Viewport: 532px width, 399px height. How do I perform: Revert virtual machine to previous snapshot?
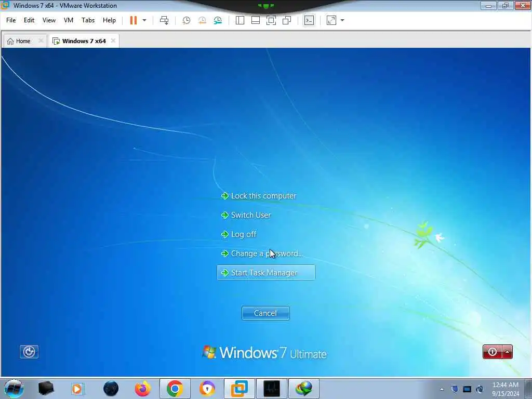coord(202,20)
